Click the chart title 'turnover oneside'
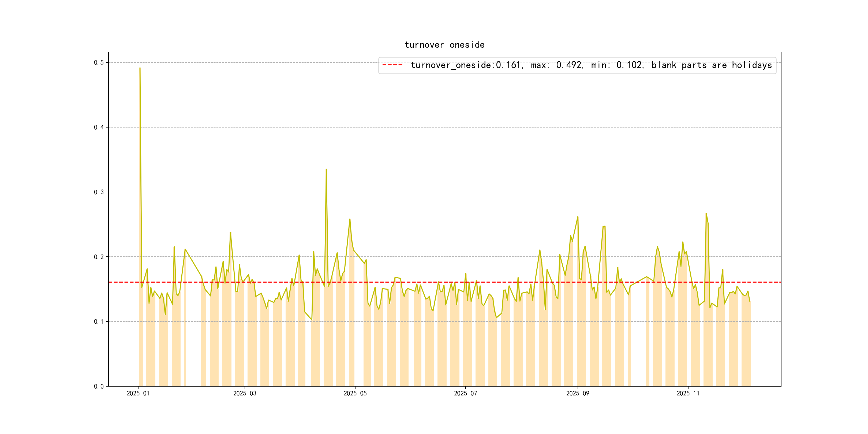Screen dimensions: 868x434 pyautogui.click(x=444, y=45)
